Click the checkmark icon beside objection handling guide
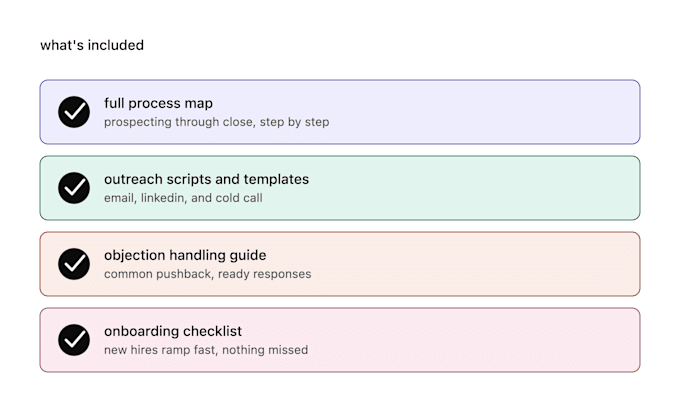This screenshot has height=400, width=680. tap(74, 264)
